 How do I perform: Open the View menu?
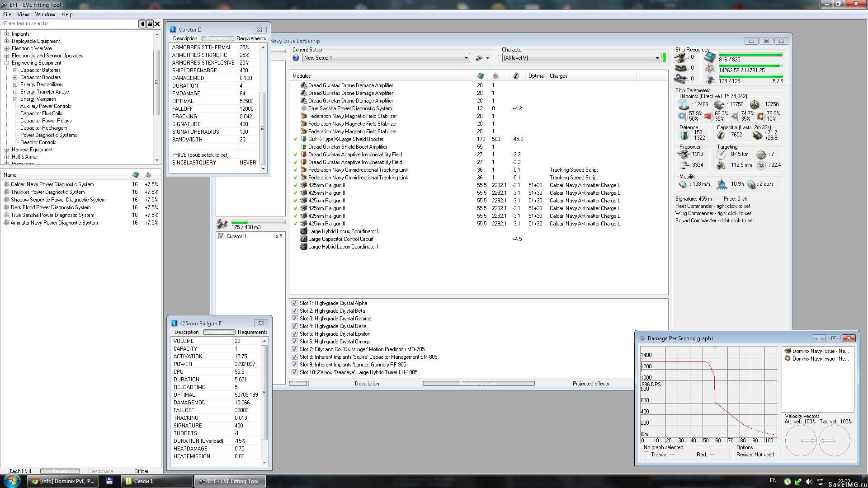pyautogui.click(x=23, y=14)
